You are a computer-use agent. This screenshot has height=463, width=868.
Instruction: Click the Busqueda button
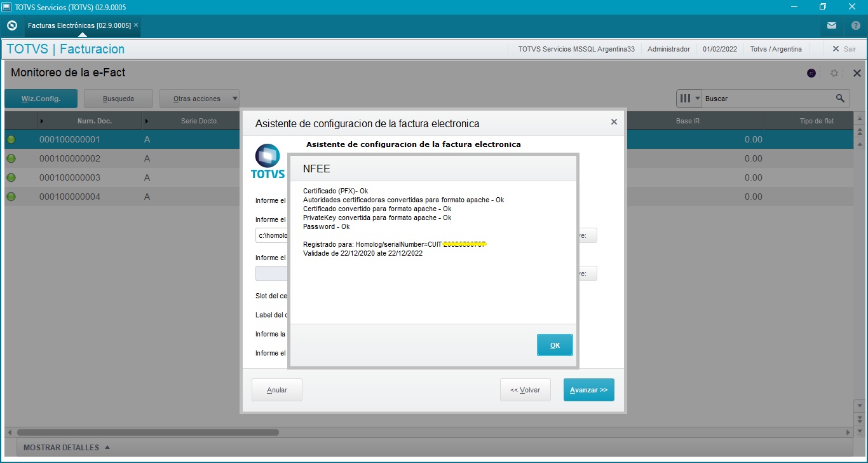click(x=118, y=99)
